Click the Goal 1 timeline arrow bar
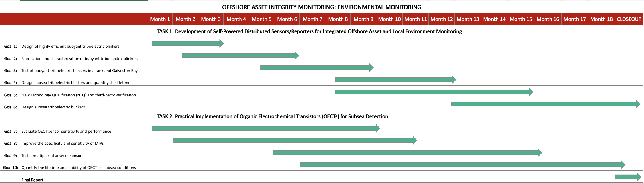This screenshot has width=644, height=183. click(187, 43)
